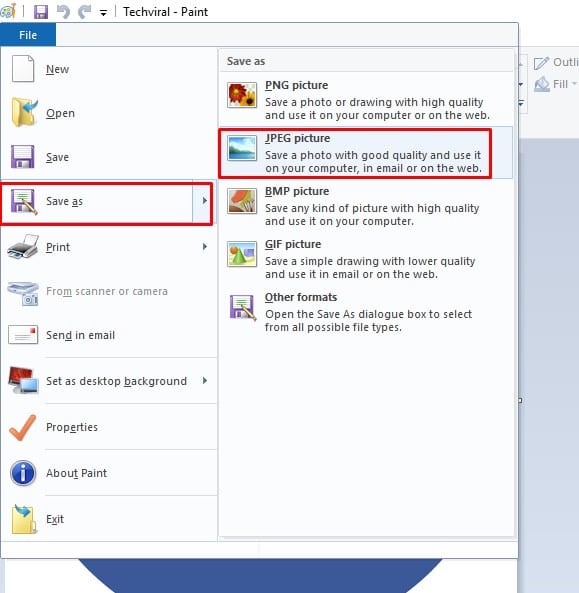The width and height of the screenshot is (579, 593).
Task: Expand Set as desktop background submenu arrow
Action: 205,380
